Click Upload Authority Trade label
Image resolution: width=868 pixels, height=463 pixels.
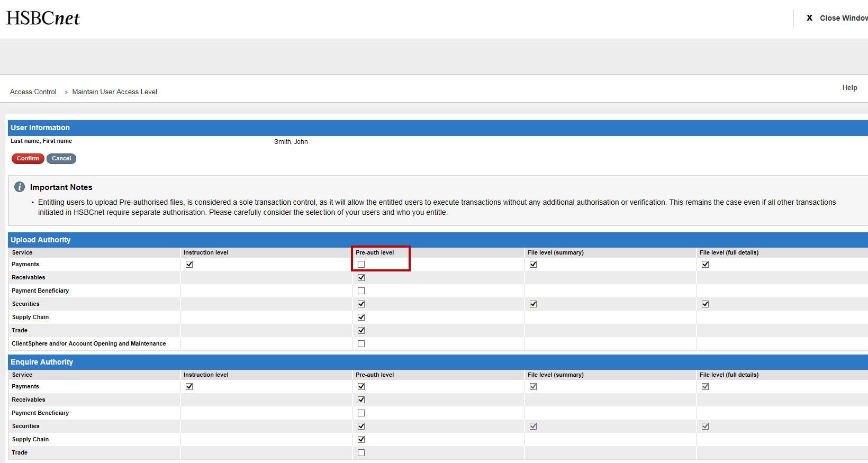pyautogui.click(x=20, y=330)
